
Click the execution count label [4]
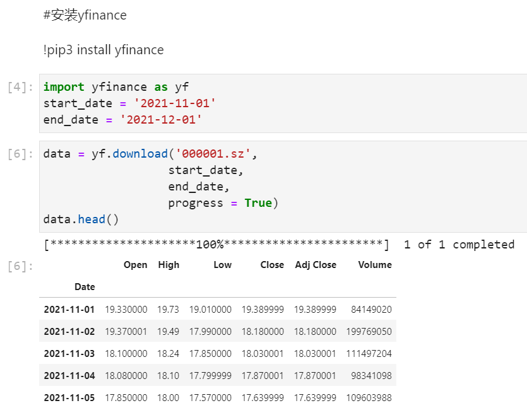20,86
